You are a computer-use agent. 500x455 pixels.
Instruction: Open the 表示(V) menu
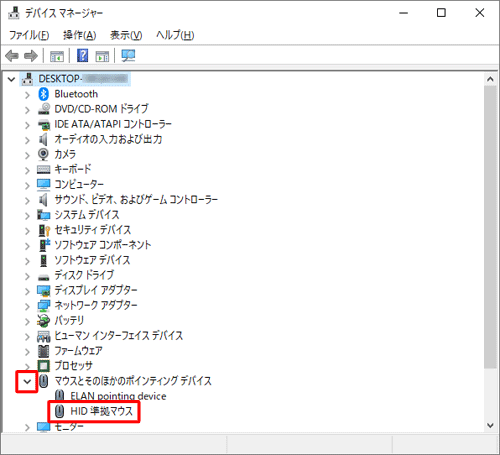(126, 35)
